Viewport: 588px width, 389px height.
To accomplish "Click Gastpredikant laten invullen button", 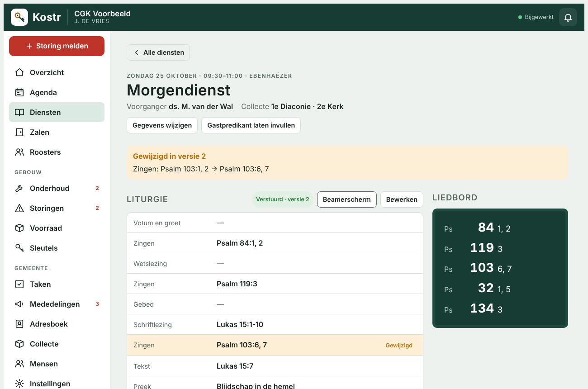I will (251, 125).
